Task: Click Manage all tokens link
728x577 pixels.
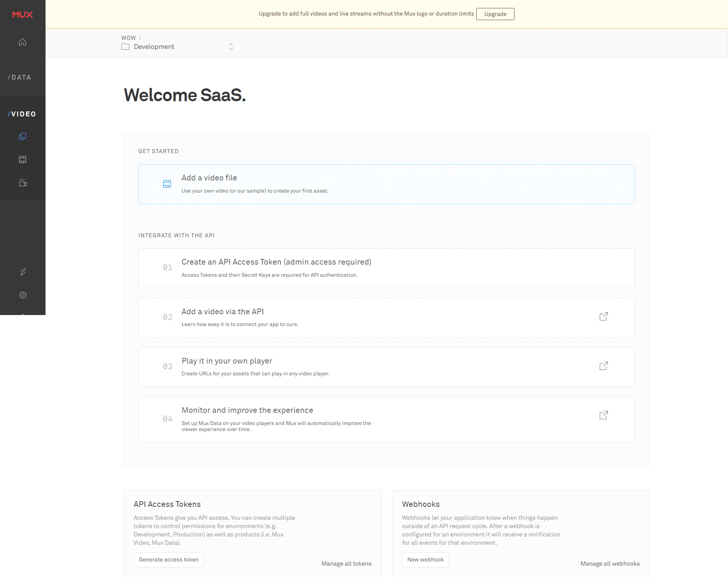Action: tap(347, 563)
